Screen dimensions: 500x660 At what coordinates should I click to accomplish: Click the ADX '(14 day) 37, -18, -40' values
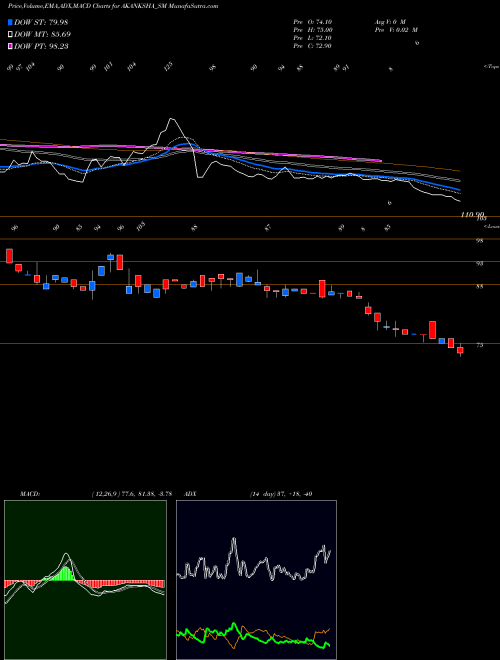pyautogui.click(x=280, y=494)
